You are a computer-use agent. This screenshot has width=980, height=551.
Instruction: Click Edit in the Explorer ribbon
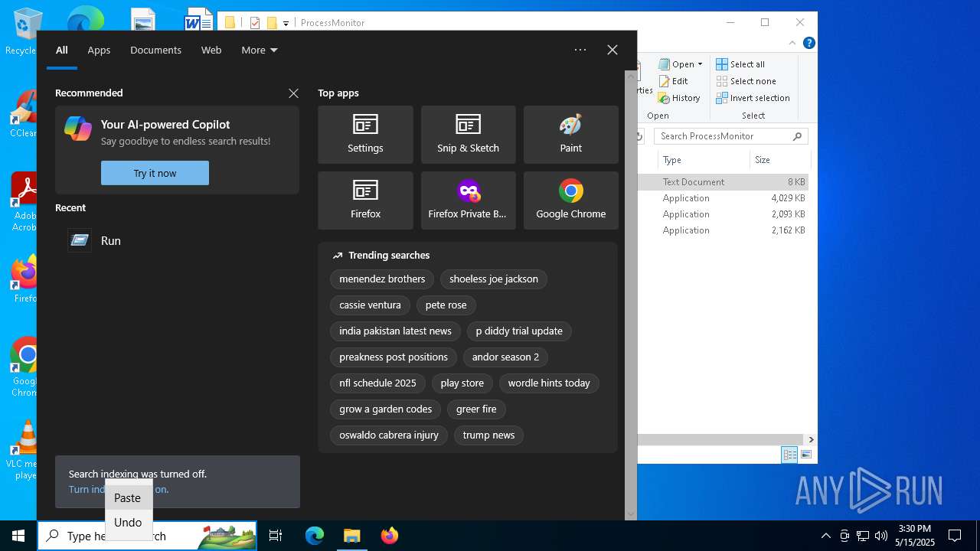(673, 81)
